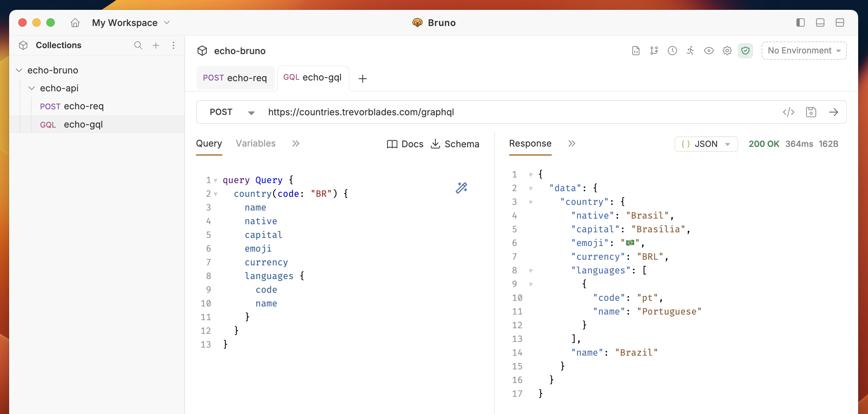This screenshot has width=868, height=414.
Task: Open request history via the clock icon
Action: (x=672, y=50)
